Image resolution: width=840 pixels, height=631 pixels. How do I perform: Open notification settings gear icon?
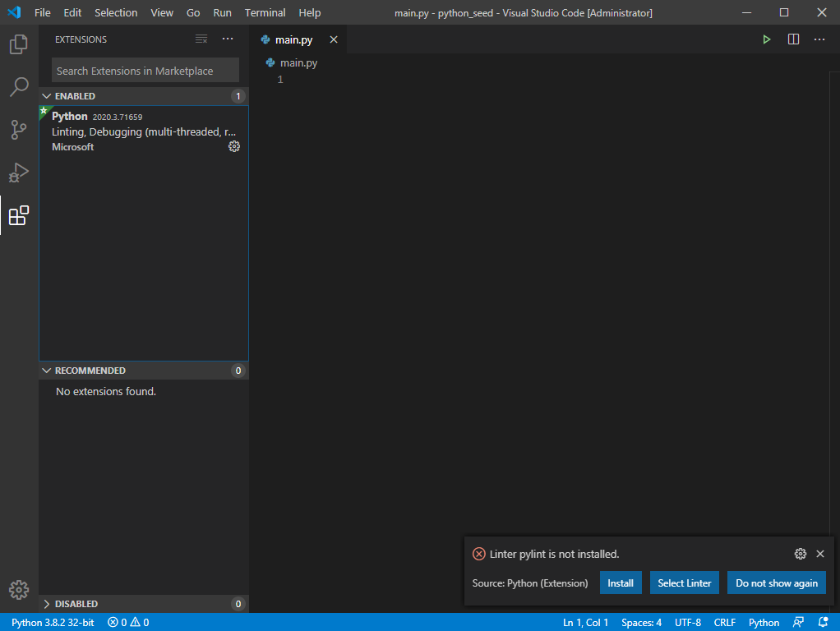pyautogui.click(x=801, y=554)
